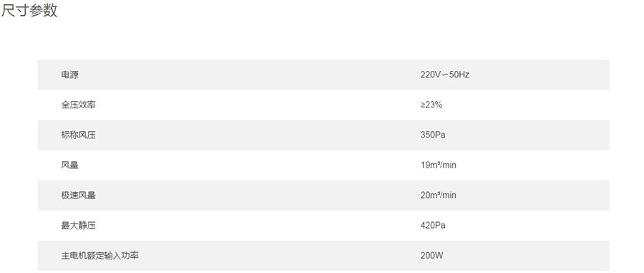Select the 电源 row label
Image resolution: width=644 pixels, height=273 pixels.
(x=69, y=75)
